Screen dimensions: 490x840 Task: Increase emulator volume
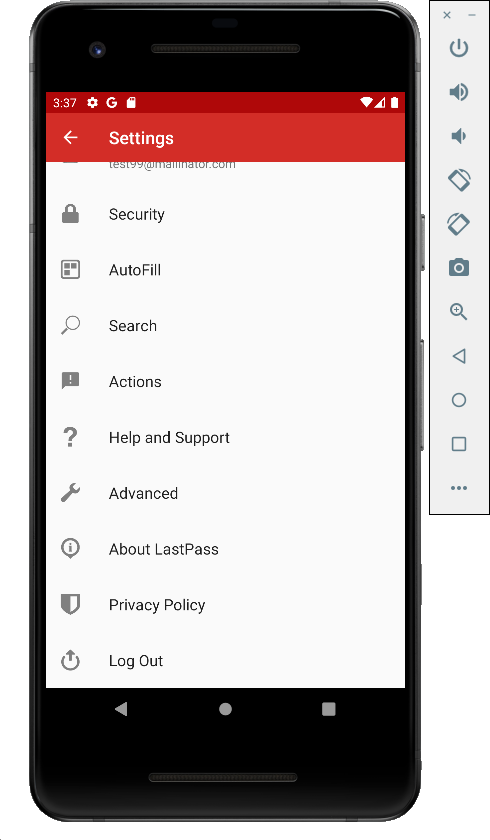(x=459, y=92)
